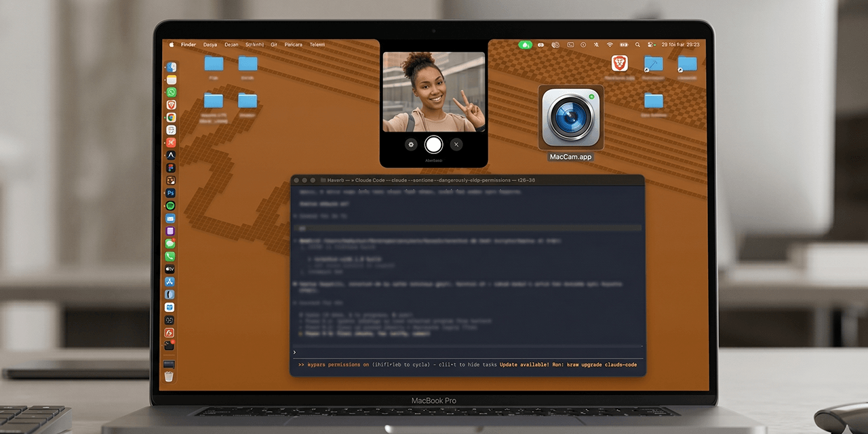Open Apple TV from the dock

tap(170, 269)
